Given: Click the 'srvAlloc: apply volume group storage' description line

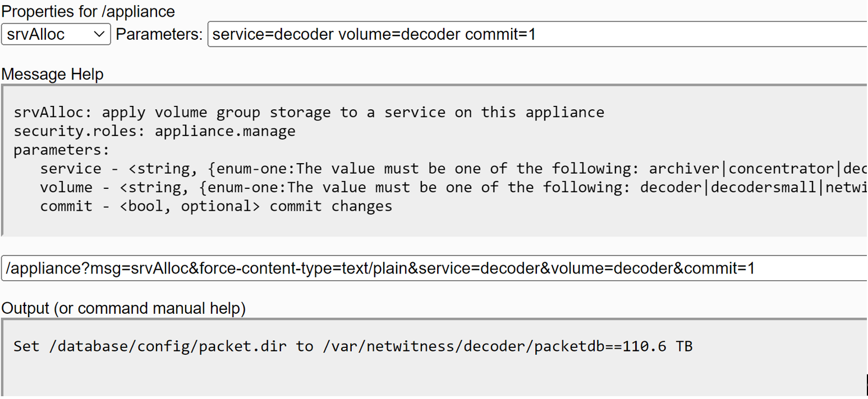Looking at the screenshot, I should [309, 113].
